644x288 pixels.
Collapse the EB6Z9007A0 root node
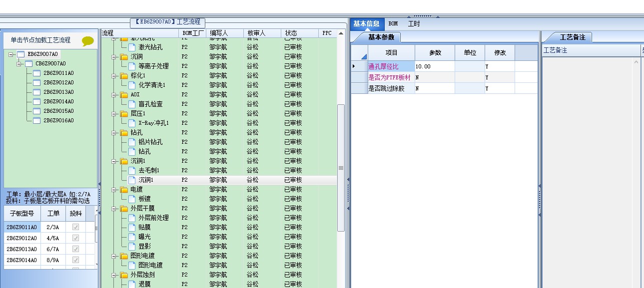click(11, 54)
